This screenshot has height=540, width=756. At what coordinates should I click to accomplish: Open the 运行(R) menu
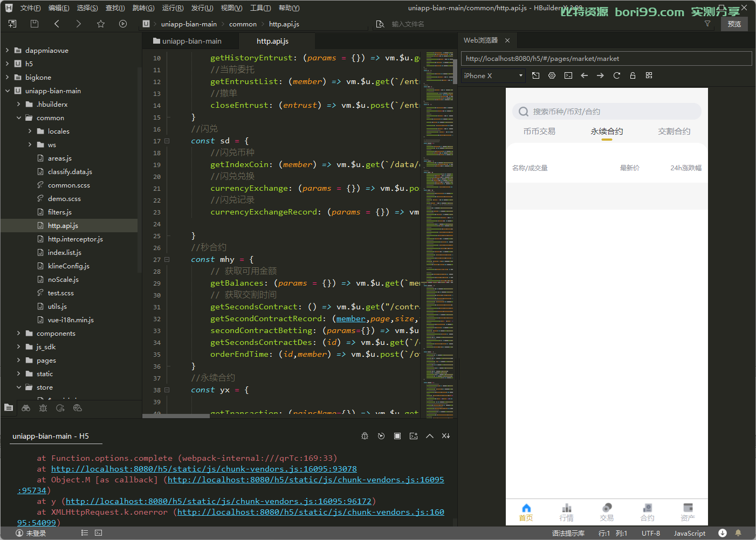[x=173, y=8]
